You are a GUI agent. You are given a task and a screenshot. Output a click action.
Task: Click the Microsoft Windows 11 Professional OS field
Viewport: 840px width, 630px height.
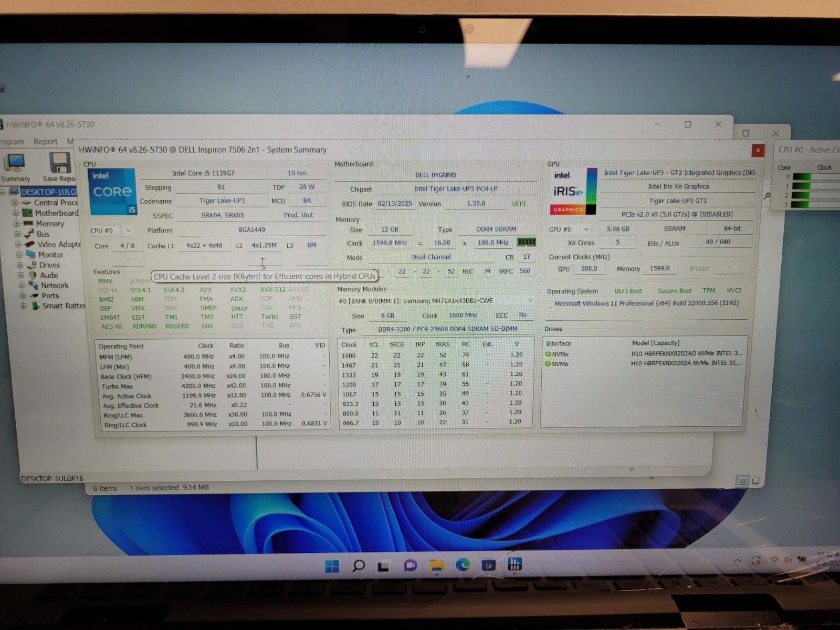646,303
